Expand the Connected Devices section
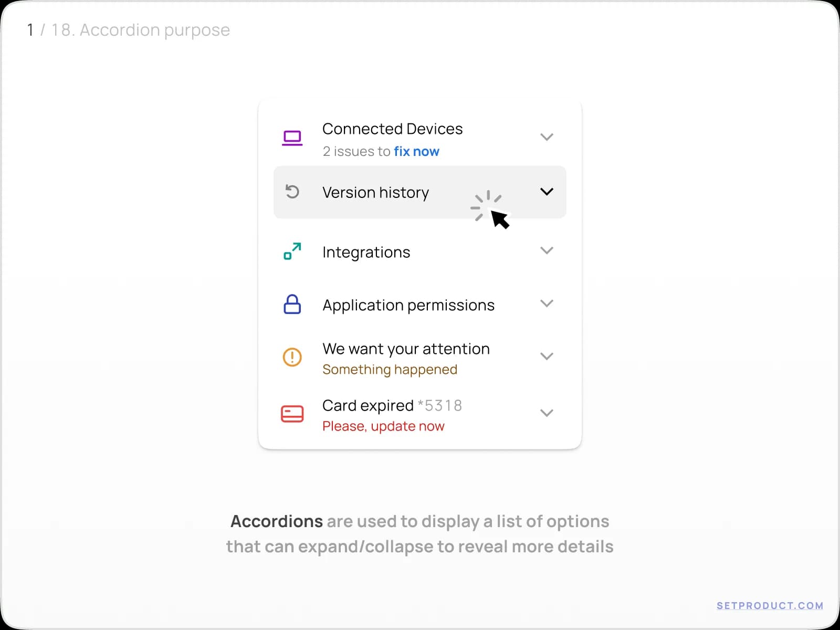The width and height of the screenshot is (840, 630). point(547,136)
